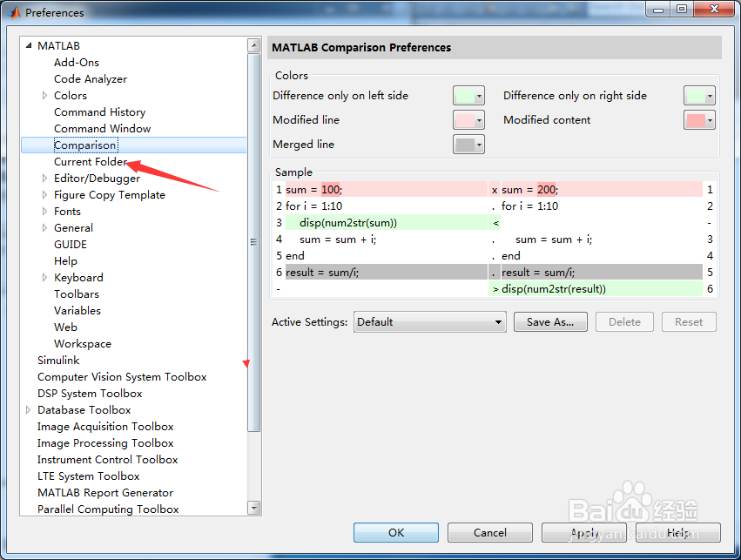Click the tree scrollbar up arrow
741x560 pixels.
(x=254, y=45)
